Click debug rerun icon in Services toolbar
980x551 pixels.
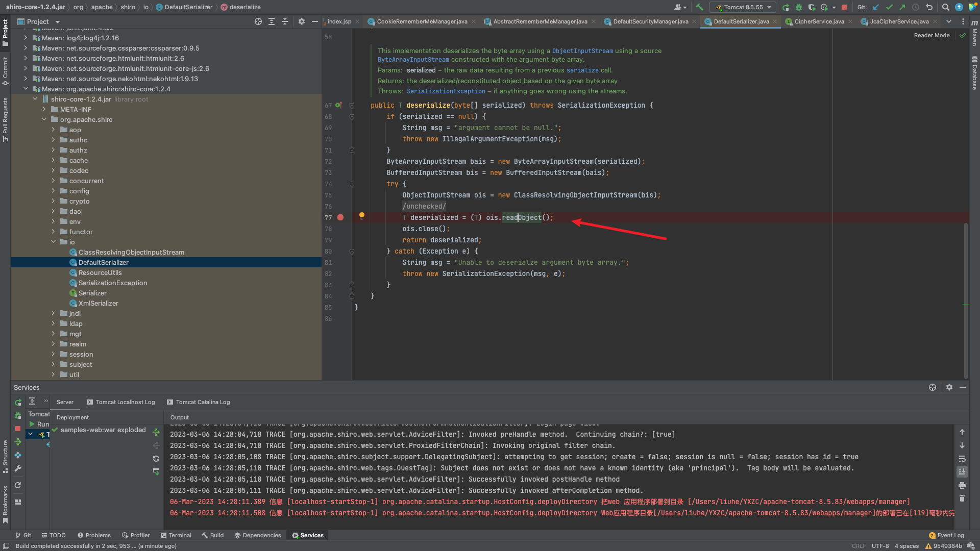(18, 415)
